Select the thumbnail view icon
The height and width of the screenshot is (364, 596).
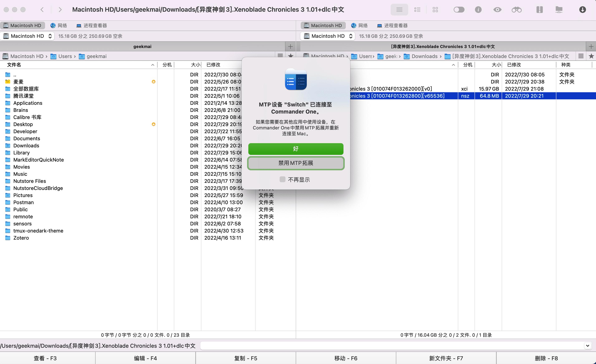point(435,10)
